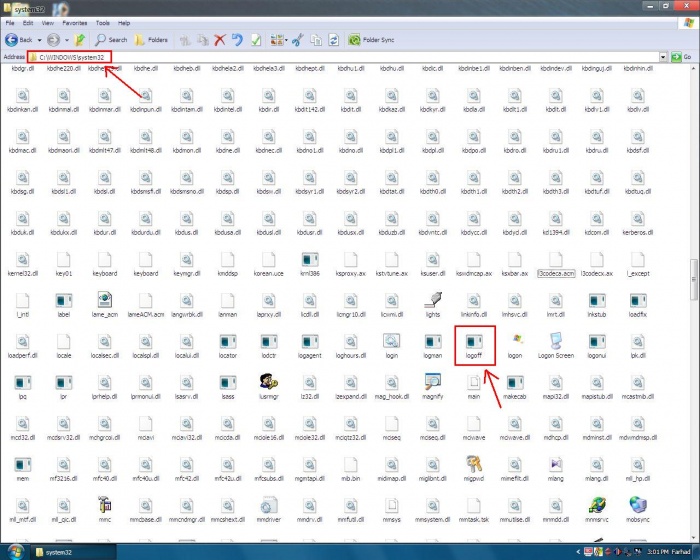
Task: Click the Search toolbar button
Action: (111, 40)
